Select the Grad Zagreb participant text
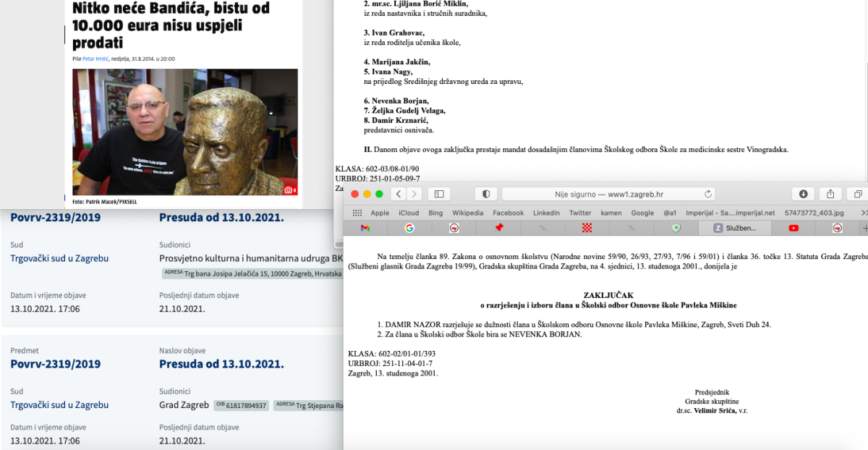This screenshot has height=450, width=868. click(184, 405)
